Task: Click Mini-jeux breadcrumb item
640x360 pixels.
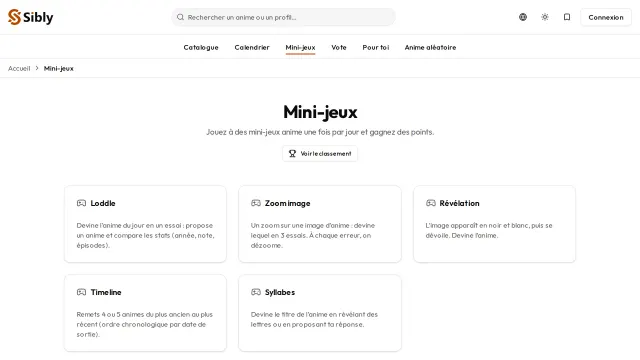Action: click(59, 68)
